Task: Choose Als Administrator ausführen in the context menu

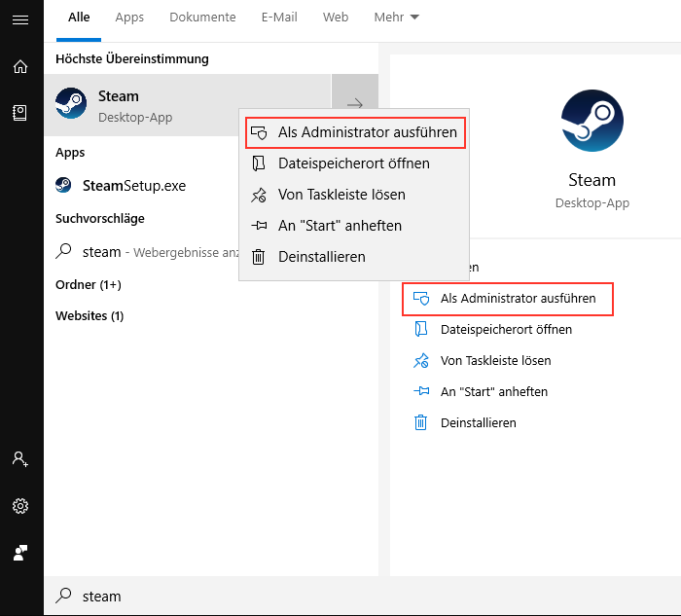Action: [x=355, y=132]
